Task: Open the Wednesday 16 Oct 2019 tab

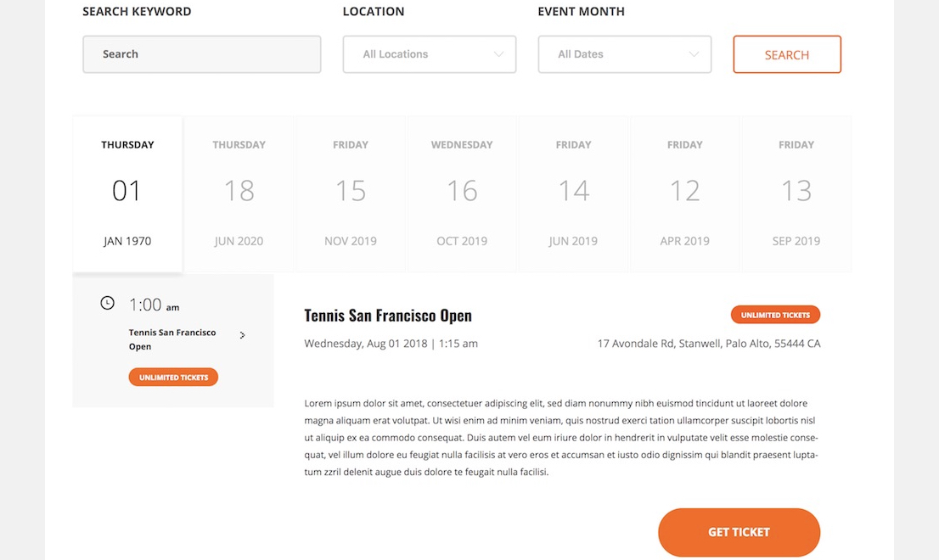Action: click(462, 193)
